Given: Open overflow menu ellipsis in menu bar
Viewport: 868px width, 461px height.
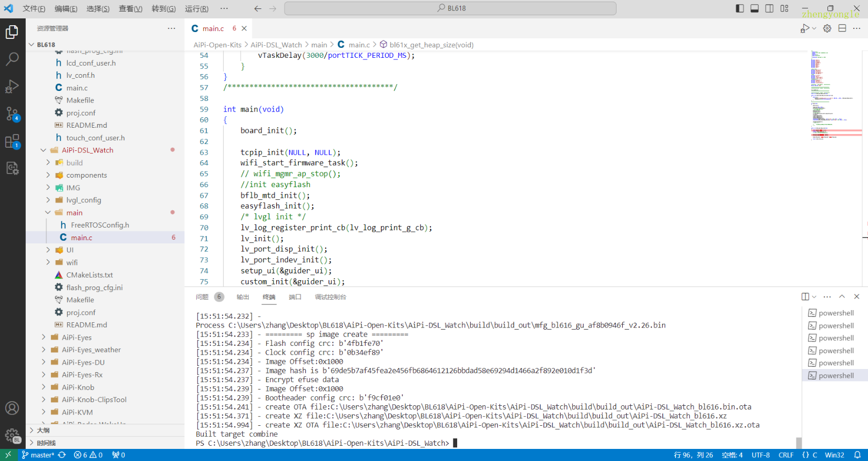Looking at the screenshot, I should [224, 8].
